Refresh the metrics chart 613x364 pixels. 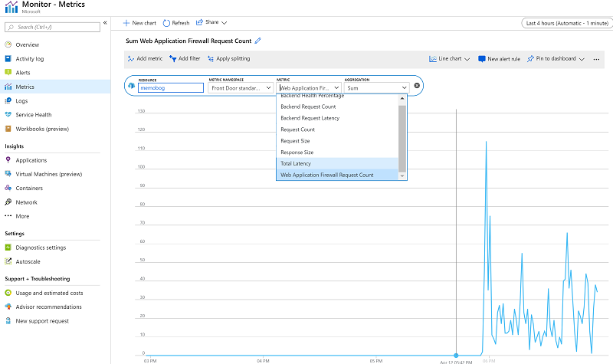click(x=176, y=23)
